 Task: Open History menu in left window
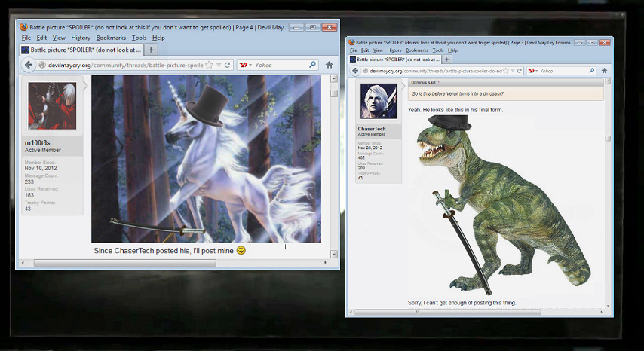click(81, 38)
